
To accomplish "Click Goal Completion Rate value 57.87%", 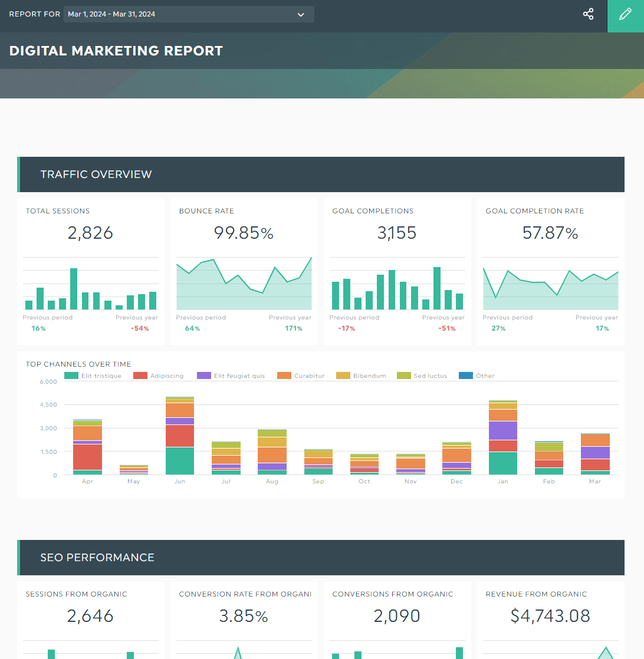I will 550,233.
